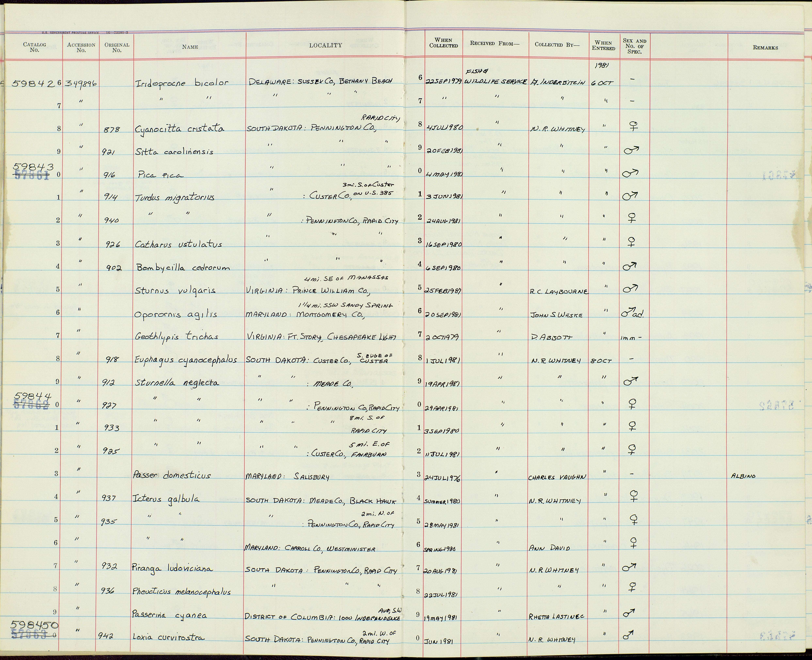Select the sex entry 'imm -'

point(631,338)
